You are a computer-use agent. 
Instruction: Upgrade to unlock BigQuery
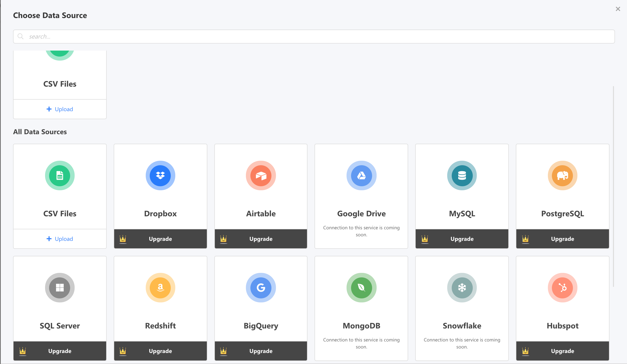(261, 351)
